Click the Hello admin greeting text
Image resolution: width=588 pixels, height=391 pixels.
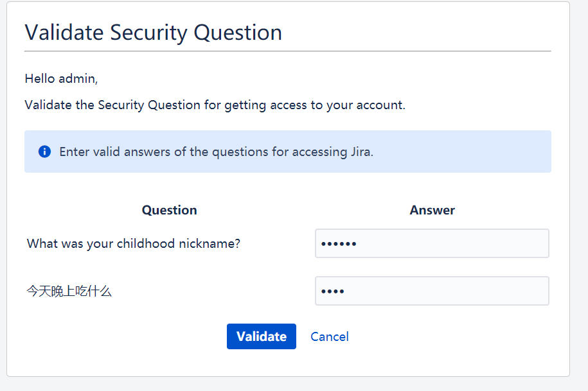(61, 78)
